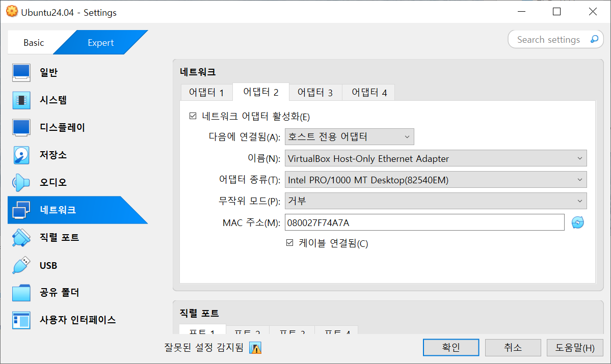
Task: Open the 무작위 모드 dropdown
Action: pyautogui.click(x=436, y=201)
